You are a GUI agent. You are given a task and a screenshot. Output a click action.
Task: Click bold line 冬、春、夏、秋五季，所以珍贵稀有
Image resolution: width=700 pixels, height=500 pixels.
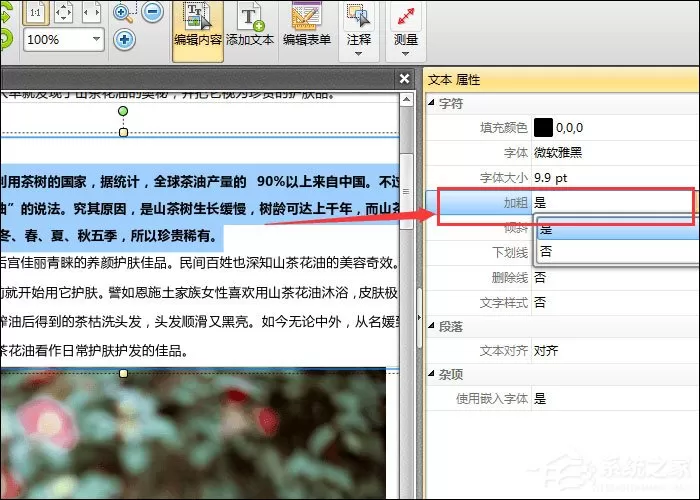point(109,235)
